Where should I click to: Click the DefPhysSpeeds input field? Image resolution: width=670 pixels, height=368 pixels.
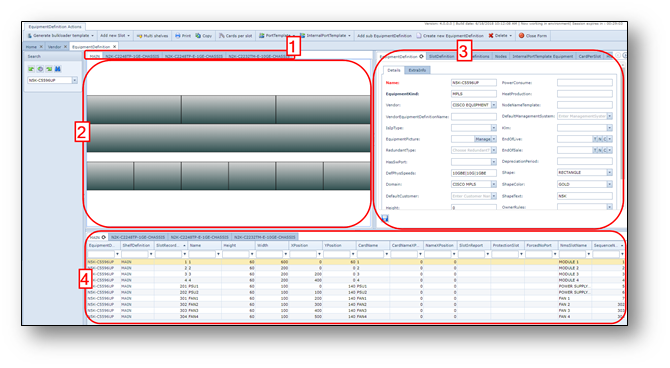[x=473, y=173]
